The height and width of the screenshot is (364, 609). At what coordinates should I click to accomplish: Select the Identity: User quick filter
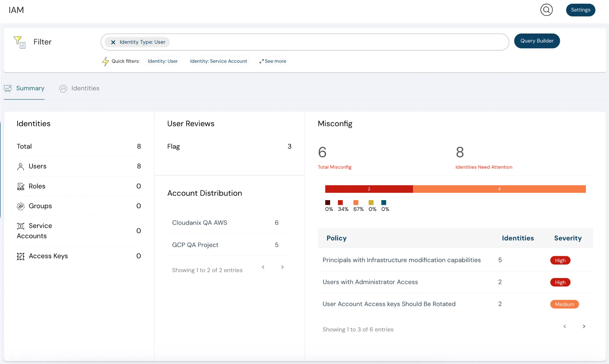click(163, 61)
